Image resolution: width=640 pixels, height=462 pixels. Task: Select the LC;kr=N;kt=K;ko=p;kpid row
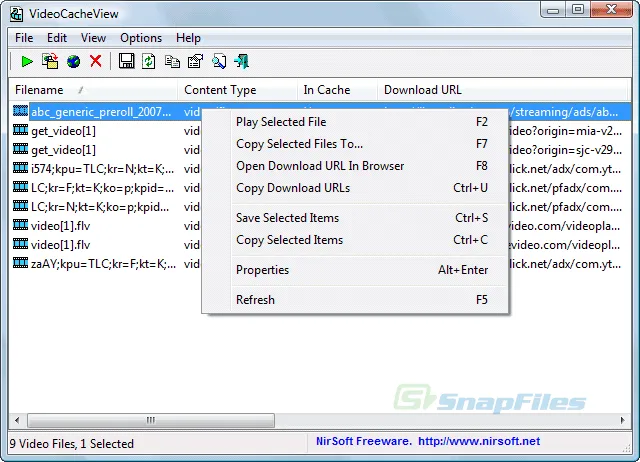[100, 207]
